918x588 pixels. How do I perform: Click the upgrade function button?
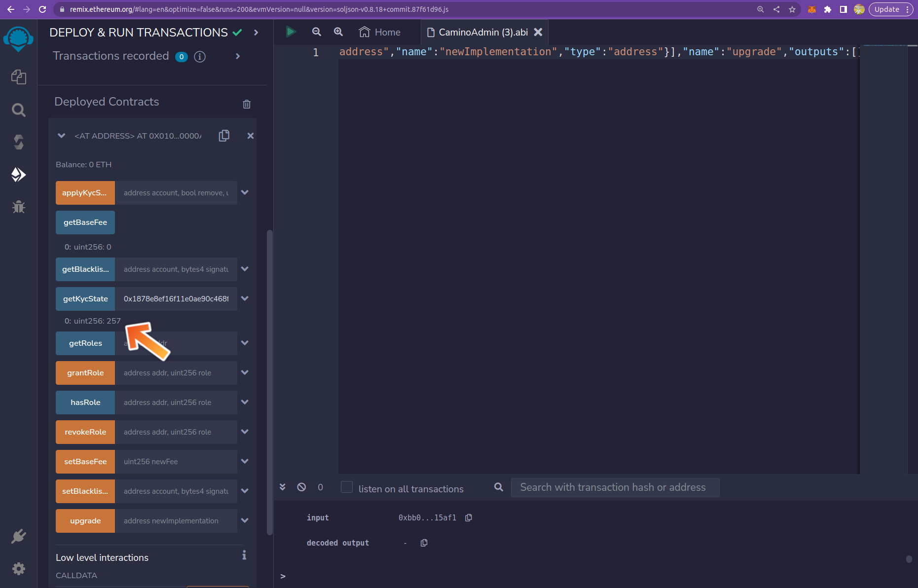pos(85,521)
